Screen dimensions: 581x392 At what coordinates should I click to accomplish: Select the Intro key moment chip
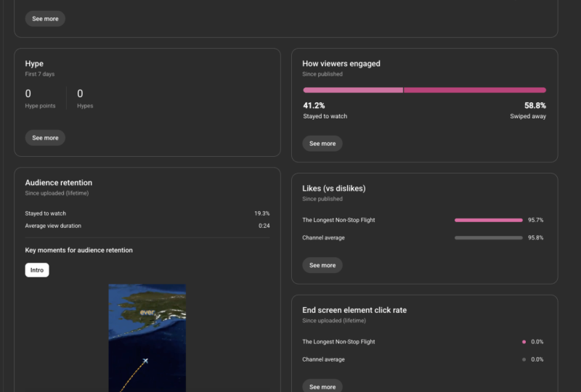point(37,270)
